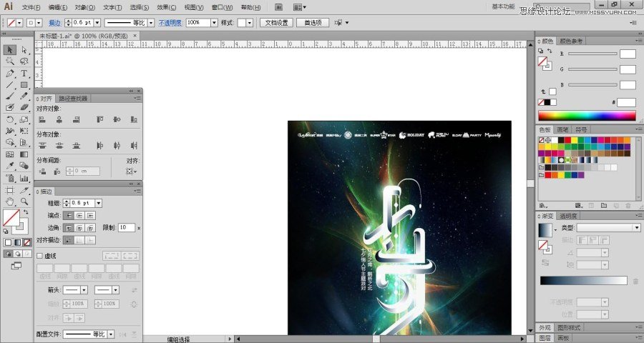This screenshot has width=644, height=343.
Task: Open the 对齐 align-to dropdown
Action: (x=132, y=171)
